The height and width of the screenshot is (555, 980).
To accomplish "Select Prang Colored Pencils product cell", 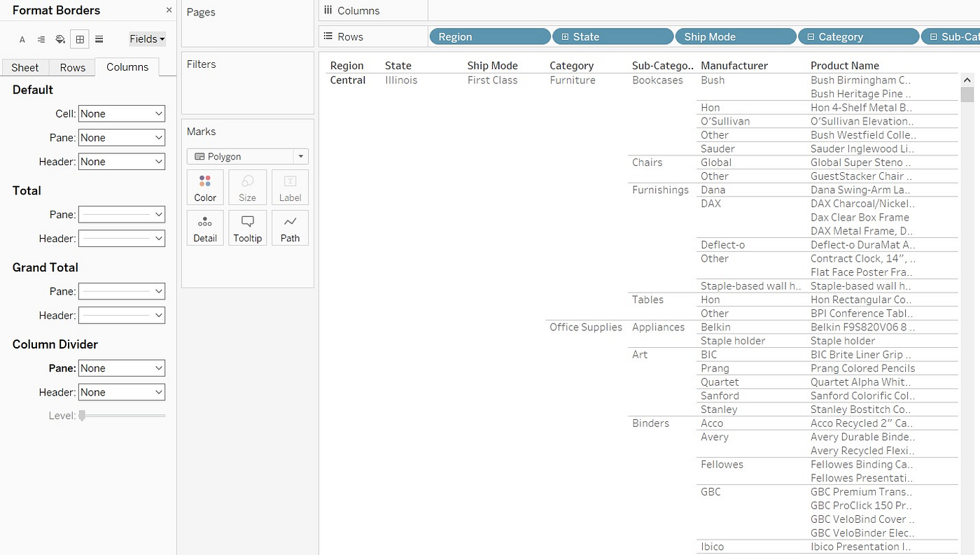I will pyautogui.click(x=862, y=368).
